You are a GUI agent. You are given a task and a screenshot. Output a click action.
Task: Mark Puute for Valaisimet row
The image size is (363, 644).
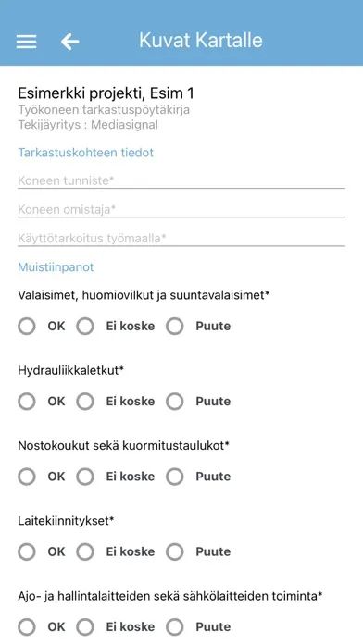click(175, 327)
